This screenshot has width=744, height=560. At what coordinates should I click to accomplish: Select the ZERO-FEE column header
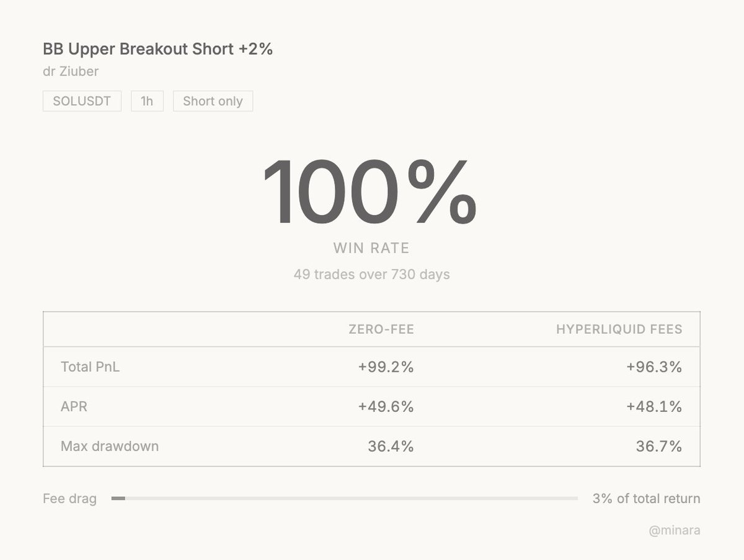point(381,330)
